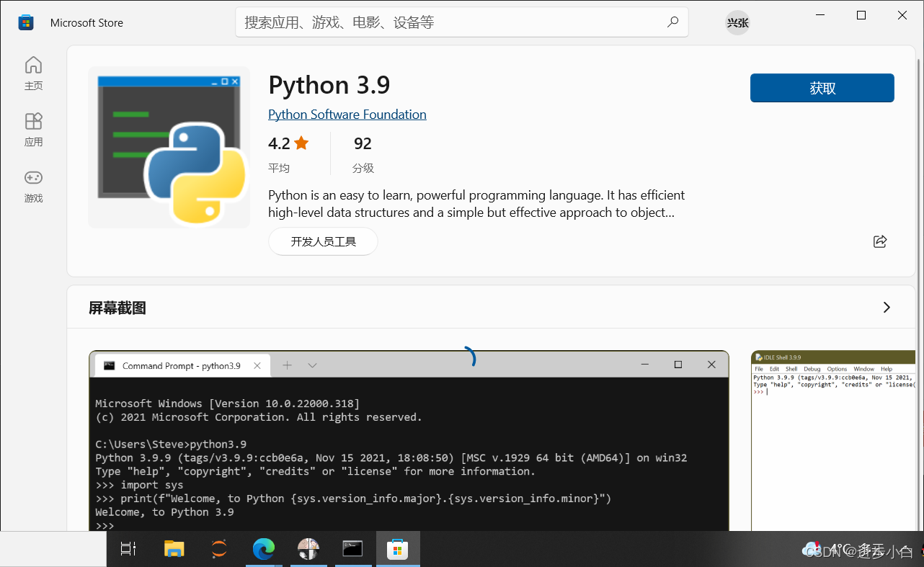Viewport: 924px width, 567px height.
Task: Launch Microsoft Edge from the taskbar
Action: click(264, 549)
